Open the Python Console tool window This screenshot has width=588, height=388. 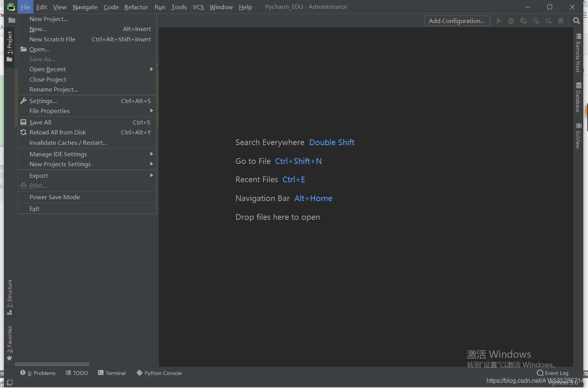(x=159, y=373)
